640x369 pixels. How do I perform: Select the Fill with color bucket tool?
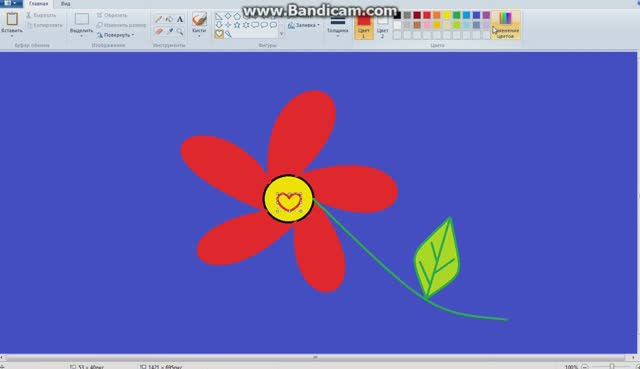point(169,19)
